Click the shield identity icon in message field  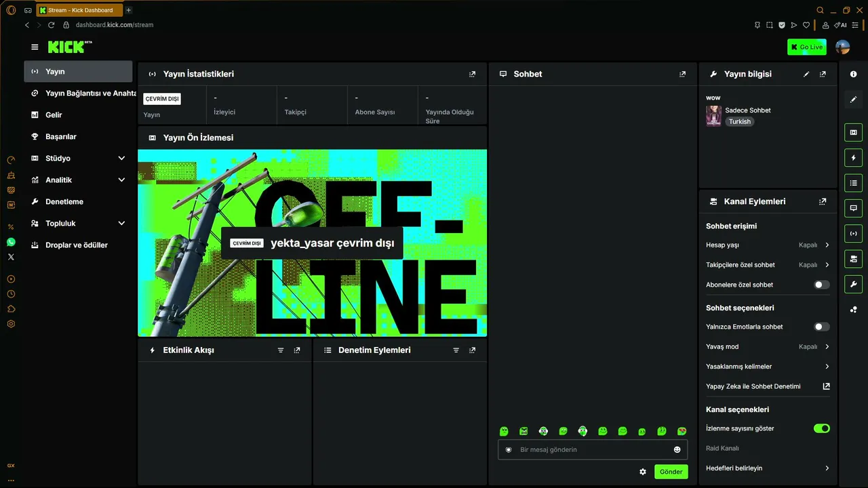508,449
